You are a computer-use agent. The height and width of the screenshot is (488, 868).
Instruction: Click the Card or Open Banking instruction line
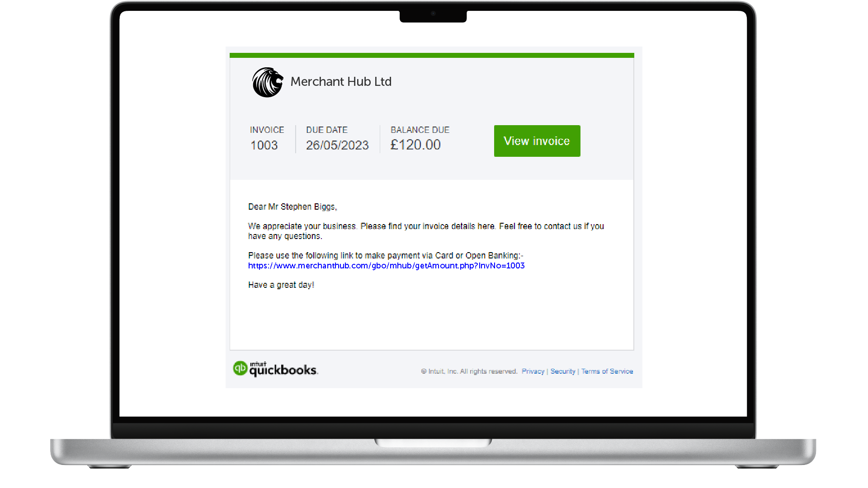click(x=386, y=256)
